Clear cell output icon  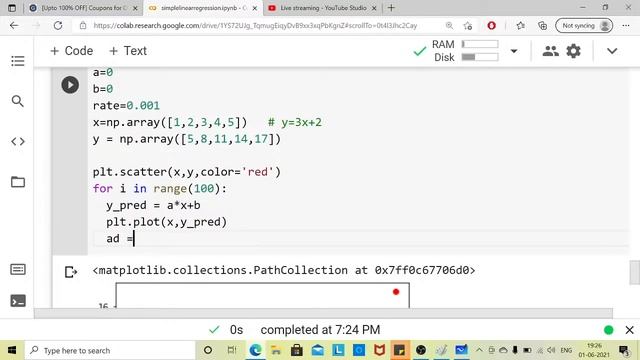pyautogui.click(x=70, y=272)
